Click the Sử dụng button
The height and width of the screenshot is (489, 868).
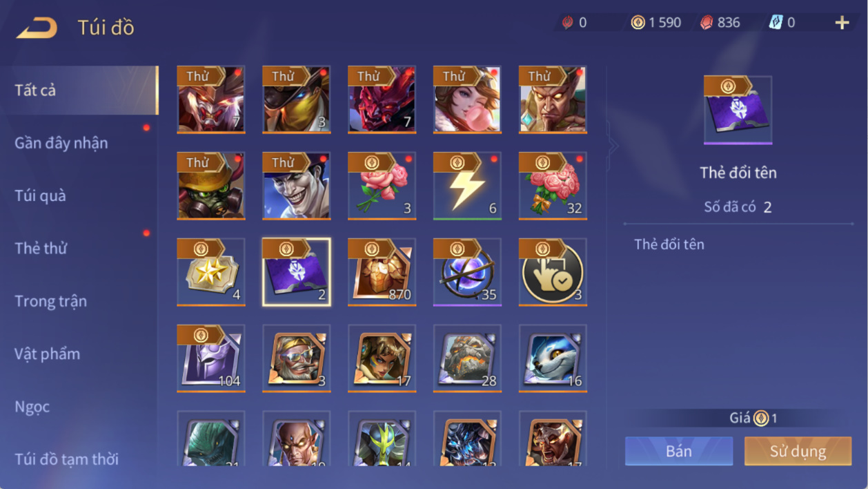coord(798,451)
